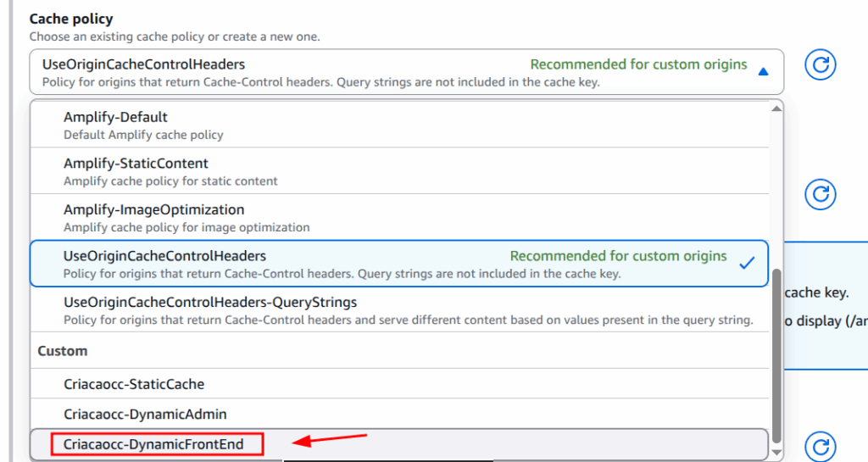Image resolution: width=868 pixels, height=462 pixels.
Task: Click the 'Default Amplify cache policy' description text
Action: [x=143, y=135]
